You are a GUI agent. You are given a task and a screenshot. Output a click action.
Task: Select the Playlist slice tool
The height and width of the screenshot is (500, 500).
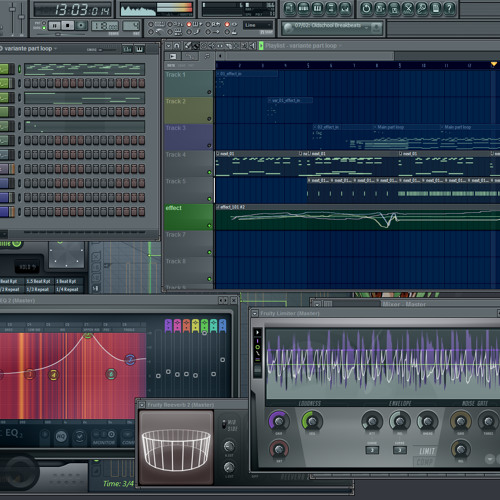pyautogui.click(x=229, y=46)
